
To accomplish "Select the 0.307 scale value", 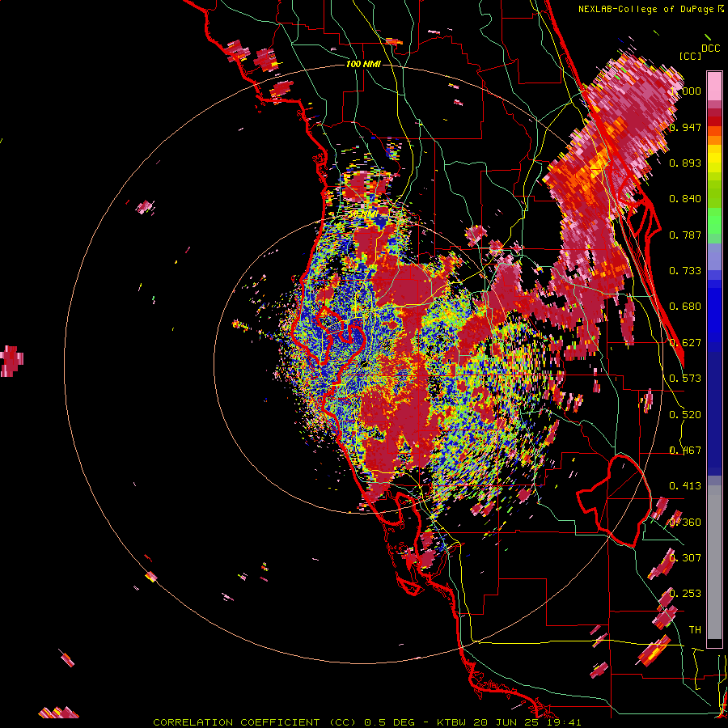I will pyautogui.click(x=685, y=557).
